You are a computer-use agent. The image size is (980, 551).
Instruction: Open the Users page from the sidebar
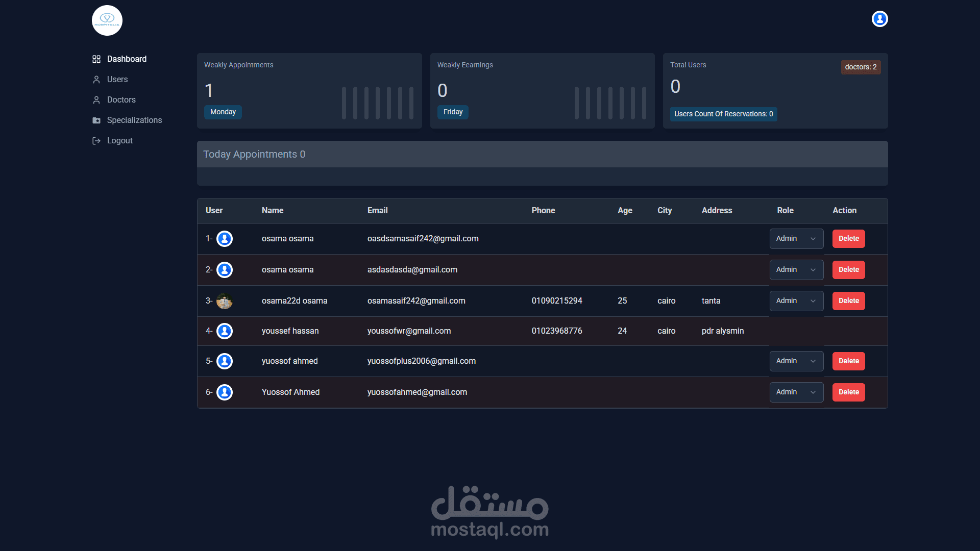click(x=117, y=80)
